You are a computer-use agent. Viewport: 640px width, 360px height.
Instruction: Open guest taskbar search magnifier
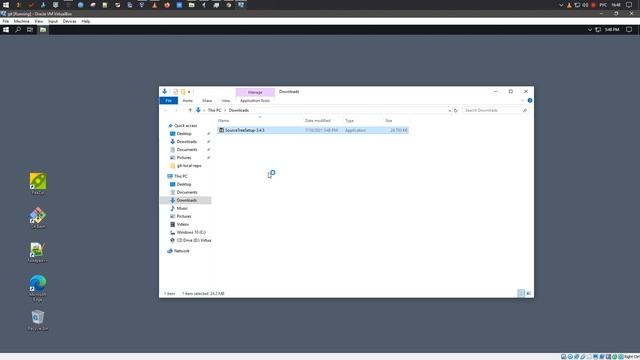click(18, 30)
